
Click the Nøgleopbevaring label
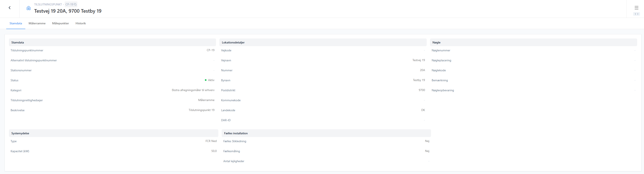pos(442,90)
